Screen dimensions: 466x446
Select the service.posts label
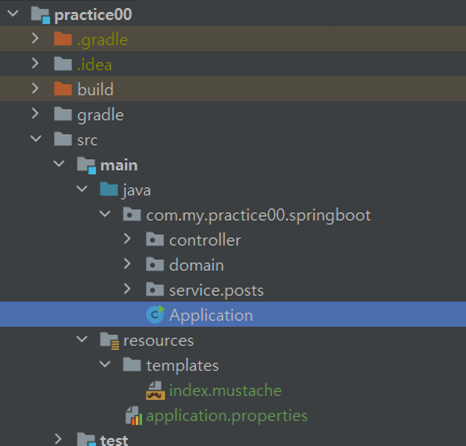coord(216,291)
